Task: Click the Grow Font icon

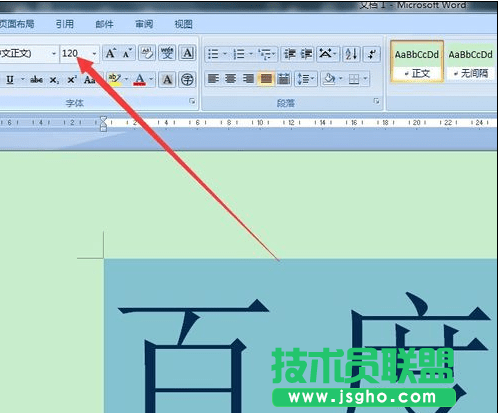Action: point(110,53)
